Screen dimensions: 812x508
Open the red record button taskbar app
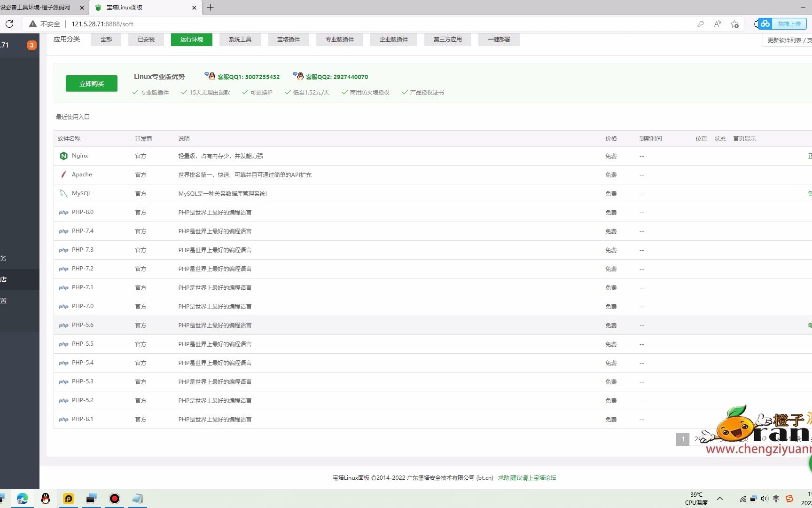click(115, 499)
